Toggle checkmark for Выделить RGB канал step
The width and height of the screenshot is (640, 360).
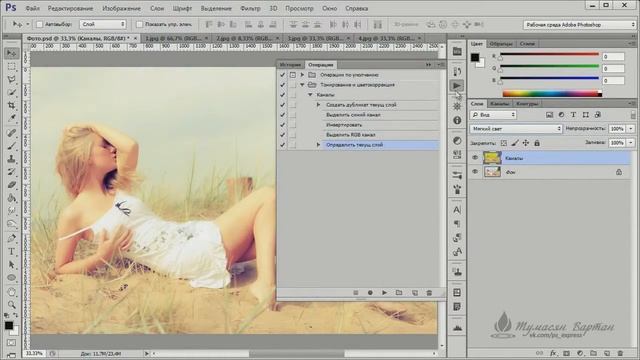(x=282, y=135)
